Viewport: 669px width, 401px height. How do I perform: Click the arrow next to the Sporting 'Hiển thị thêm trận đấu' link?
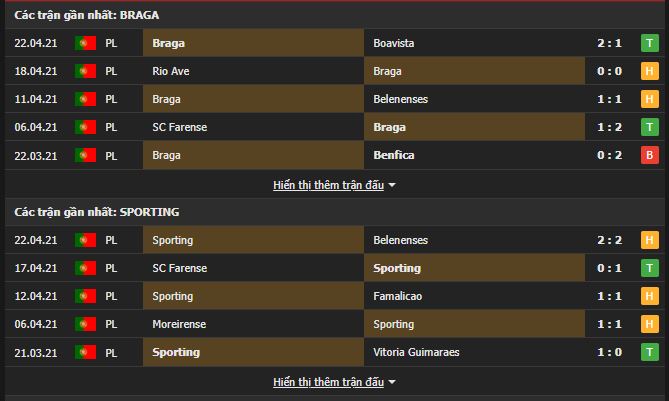click(392, 382)
